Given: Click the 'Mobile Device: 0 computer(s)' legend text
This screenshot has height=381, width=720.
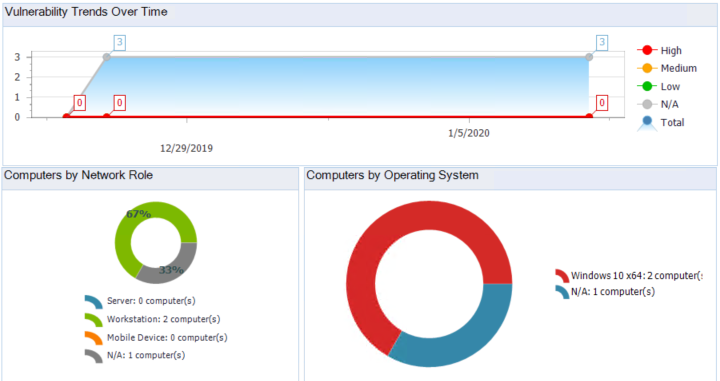Looking at the screenshot, I should (167, 338).
